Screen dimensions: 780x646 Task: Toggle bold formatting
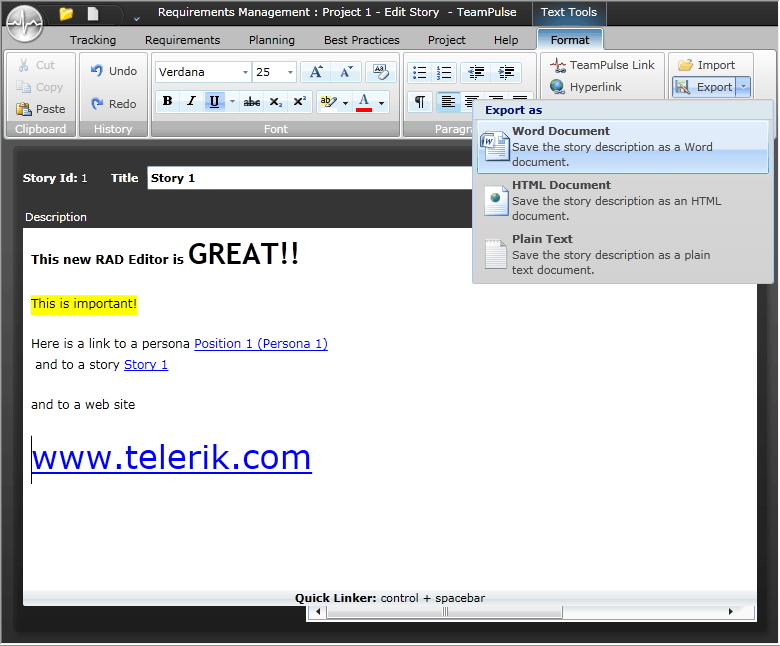point(168,101)
